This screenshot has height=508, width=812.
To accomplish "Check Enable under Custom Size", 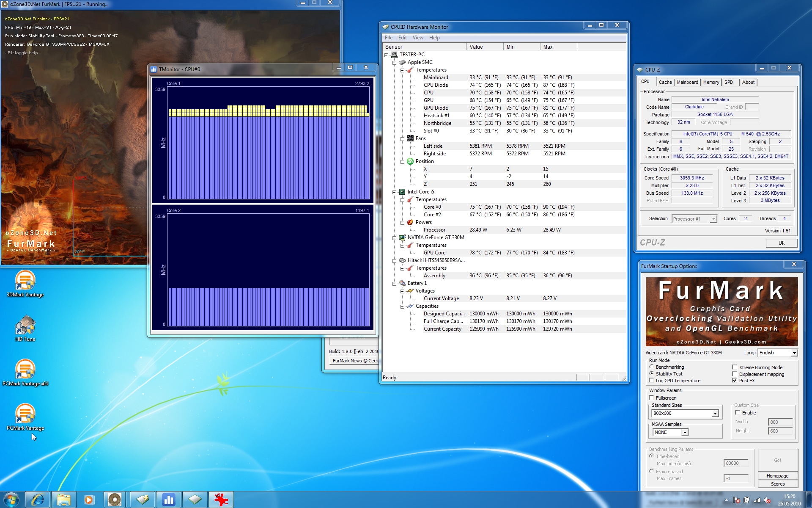I will 738,413.
